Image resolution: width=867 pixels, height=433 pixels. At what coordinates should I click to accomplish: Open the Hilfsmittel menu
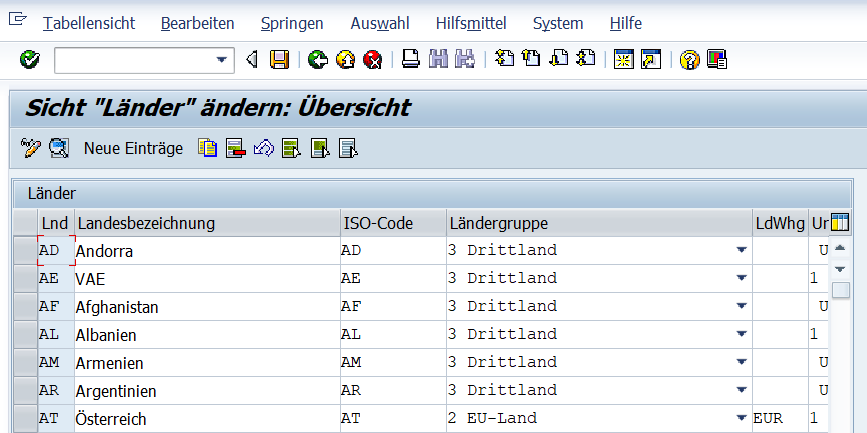click(x=471, y=24)
